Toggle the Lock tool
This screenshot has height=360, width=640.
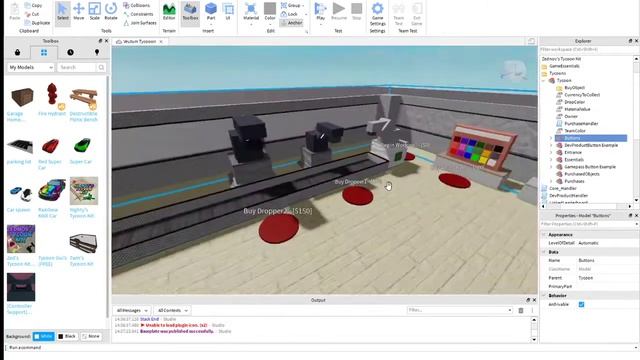289,14
